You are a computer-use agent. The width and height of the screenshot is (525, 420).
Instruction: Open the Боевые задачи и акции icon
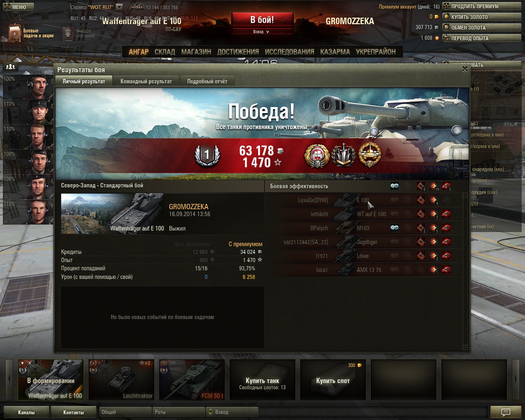click(x=15, y=32)
